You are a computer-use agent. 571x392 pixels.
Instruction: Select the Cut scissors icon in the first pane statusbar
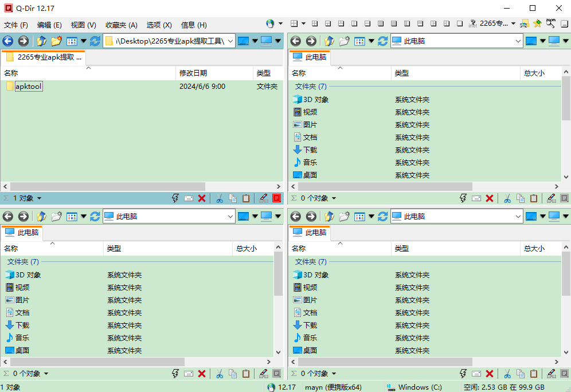pyautogui.click(x=220, y=198)
